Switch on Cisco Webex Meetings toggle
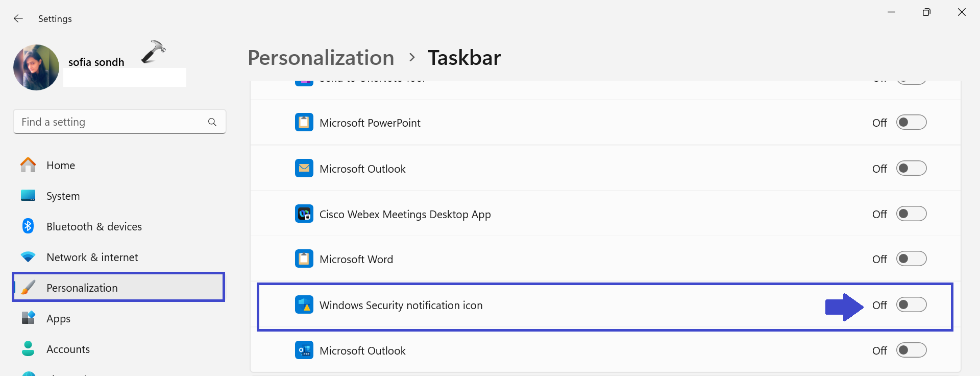 point(911,214)
